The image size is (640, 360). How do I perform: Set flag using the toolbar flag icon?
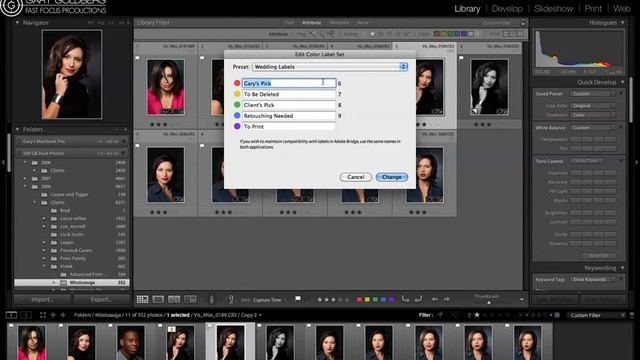point(298,299)
